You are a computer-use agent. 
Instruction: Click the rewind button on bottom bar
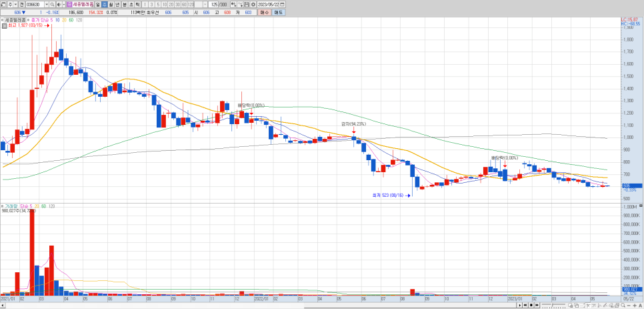click(525, 305)
